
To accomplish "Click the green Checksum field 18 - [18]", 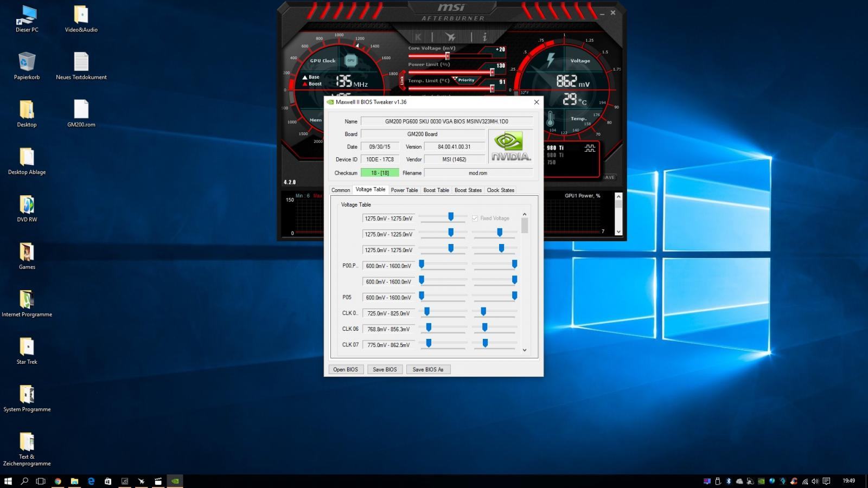I will pyautogui.click(x=380, y=173).
